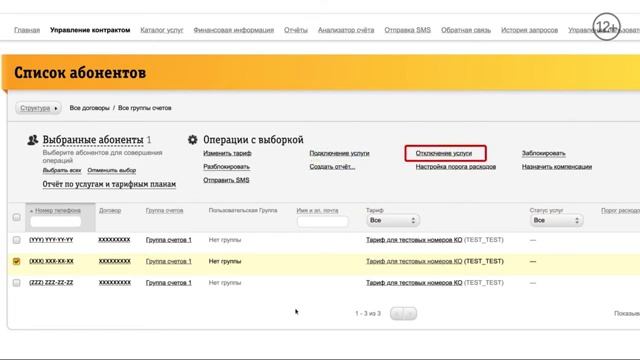Open История запросов page
The width and height of the screenshot is (640, 360).
click(529, 30)
